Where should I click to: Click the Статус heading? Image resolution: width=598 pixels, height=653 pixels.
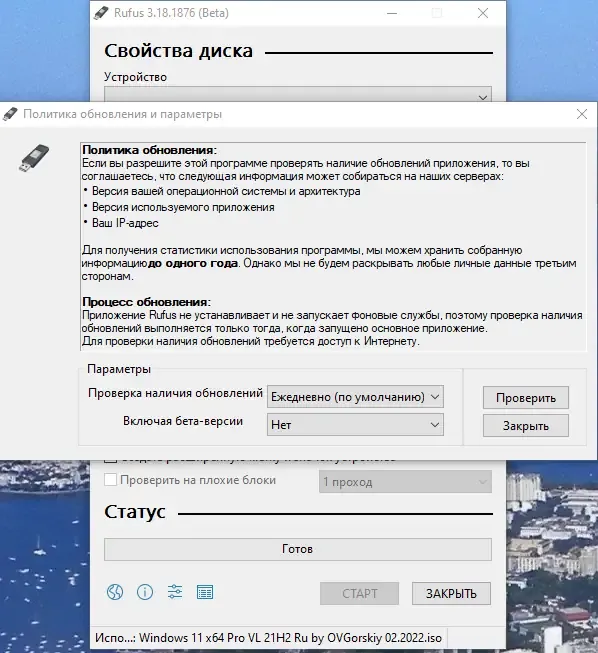[x=135, y=512]
